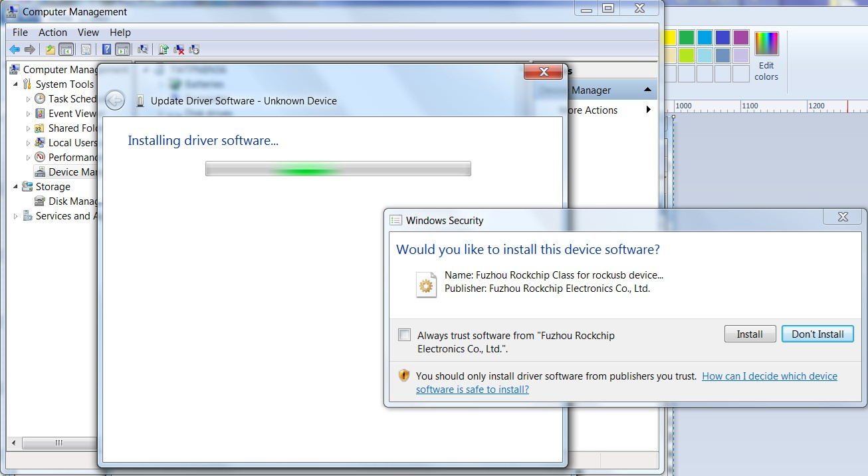Open the Action menu

pyautogui.click(x=53, y=32)
